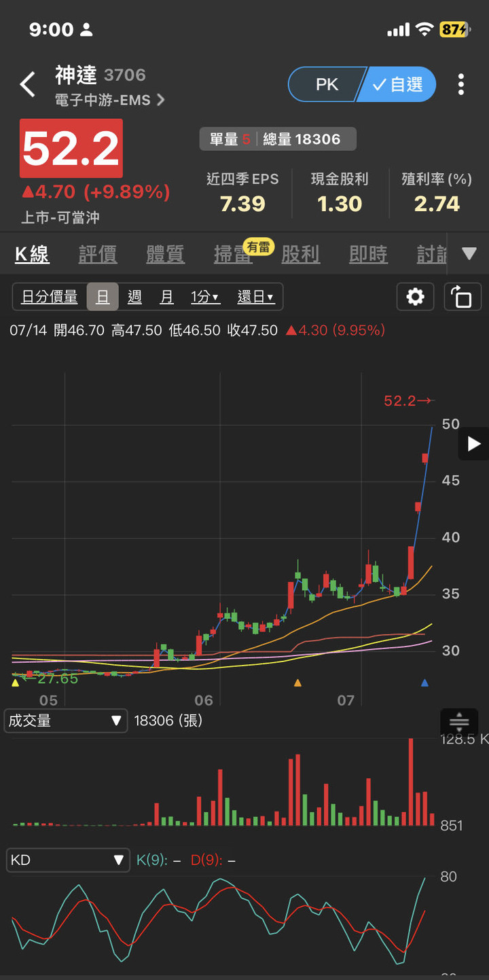The height and width of the screenshot is (980, 489).
Task: Tap the battery indicator in status bar
Action: (x=454, y=29)
